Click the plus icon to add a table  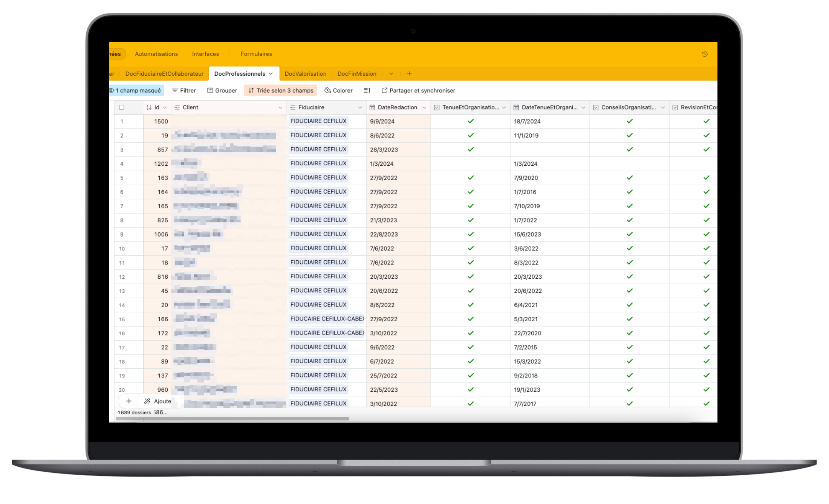tap(409, 74)
